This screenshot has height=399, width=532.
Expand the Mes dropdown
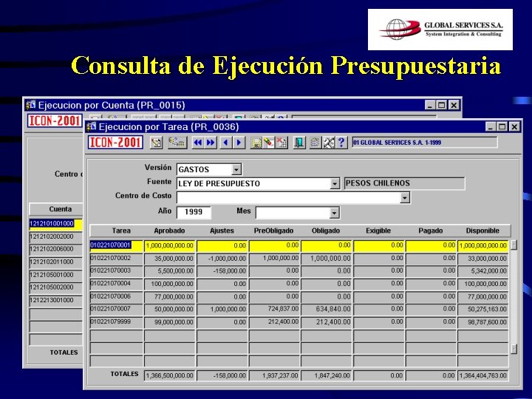(334, 213)
